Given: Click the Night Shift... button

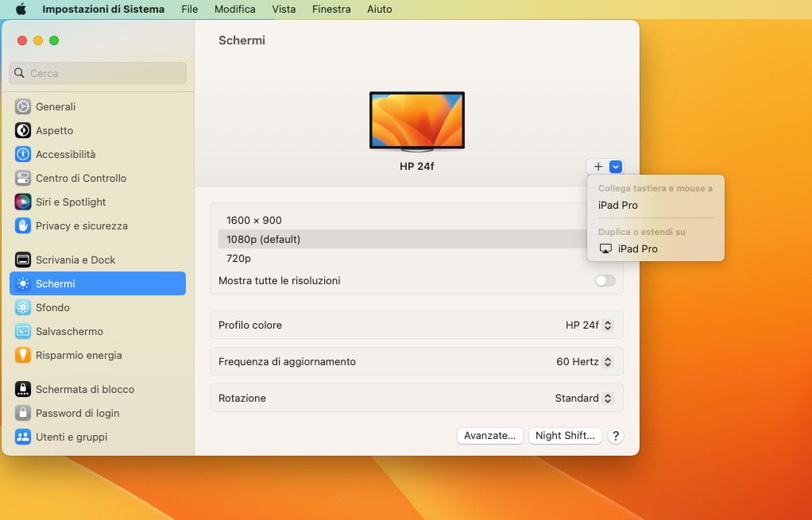Looking at the screenshot, I should (x=564, y=435).
